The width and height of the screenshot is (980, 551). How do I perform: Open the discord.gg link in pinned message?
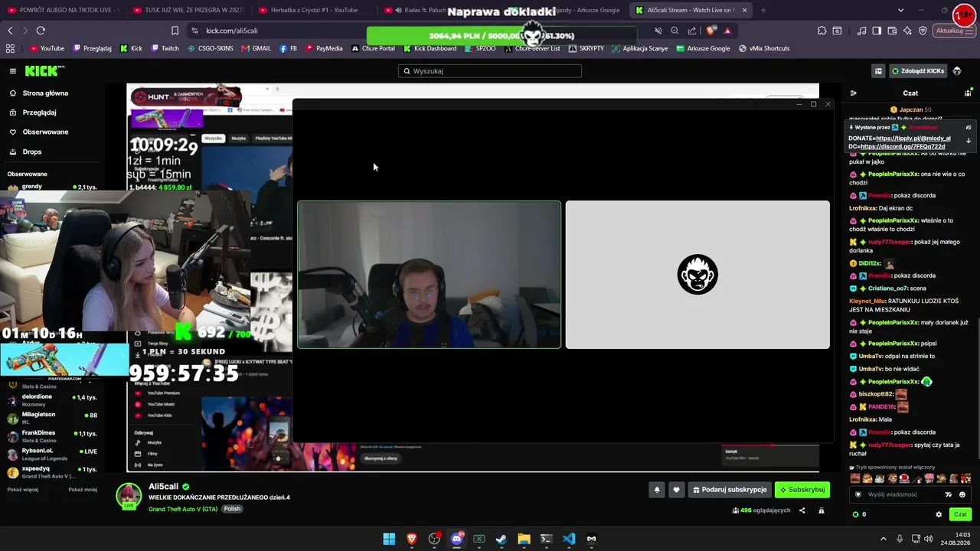[903, 146]
